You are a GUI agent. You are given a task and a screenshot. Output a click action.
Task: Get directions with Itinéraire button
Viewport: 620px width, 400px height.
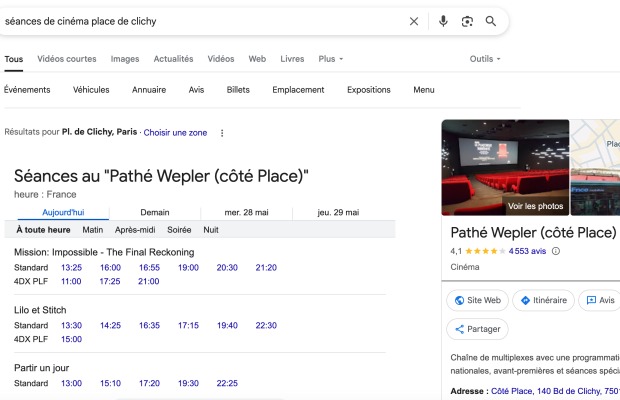coord(544,300)
